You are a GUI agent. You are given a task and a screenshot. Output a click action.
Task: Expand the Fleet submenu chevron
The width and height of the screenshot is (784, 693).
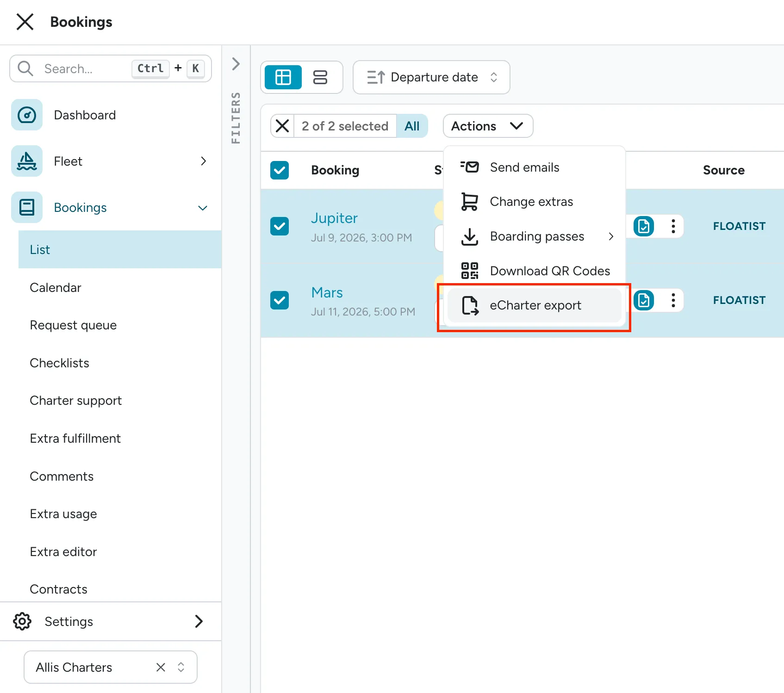pyautogui.click(x=203, y=161)
